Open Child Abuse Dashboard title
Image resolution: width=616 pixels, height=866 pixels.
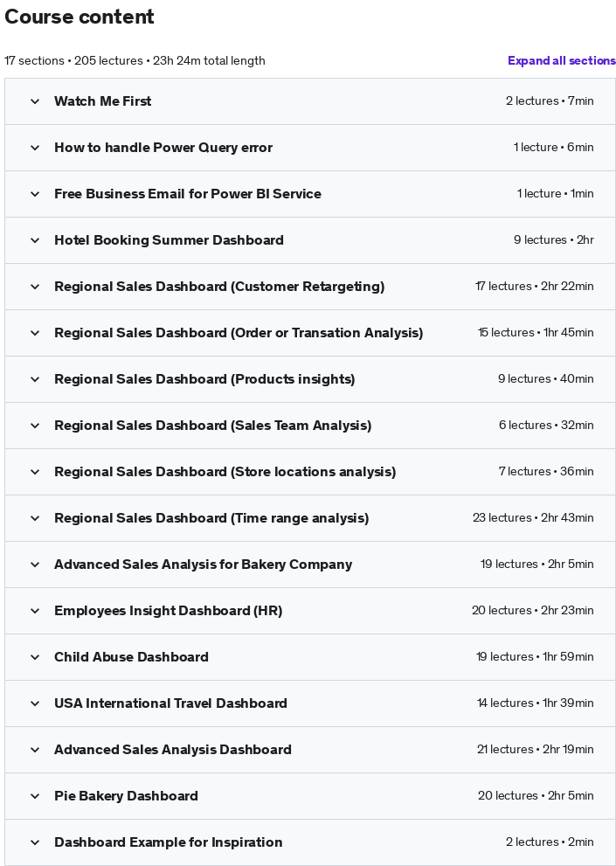(131, 657)
